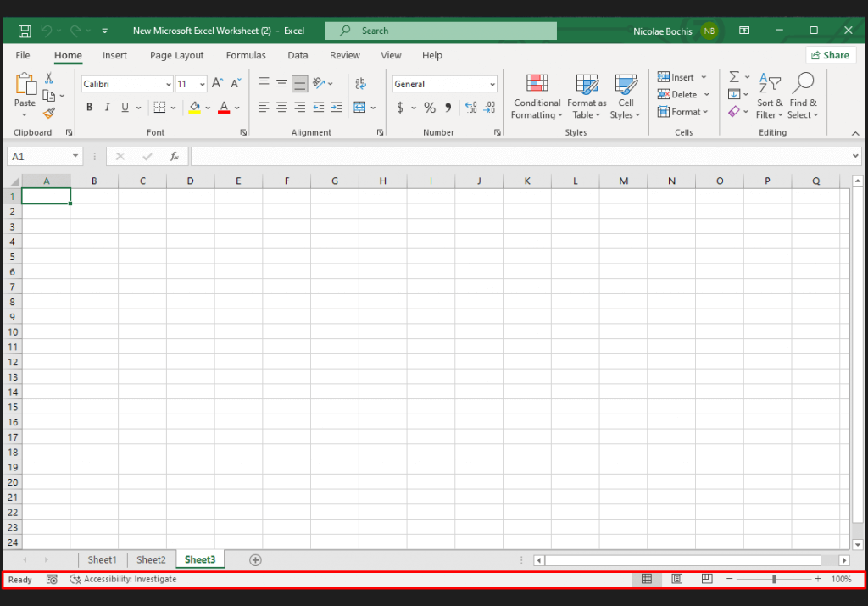Screen dimensions: 868x606
Task: Add a new sheet with plus icon
Action: click(x=255, y=560)
